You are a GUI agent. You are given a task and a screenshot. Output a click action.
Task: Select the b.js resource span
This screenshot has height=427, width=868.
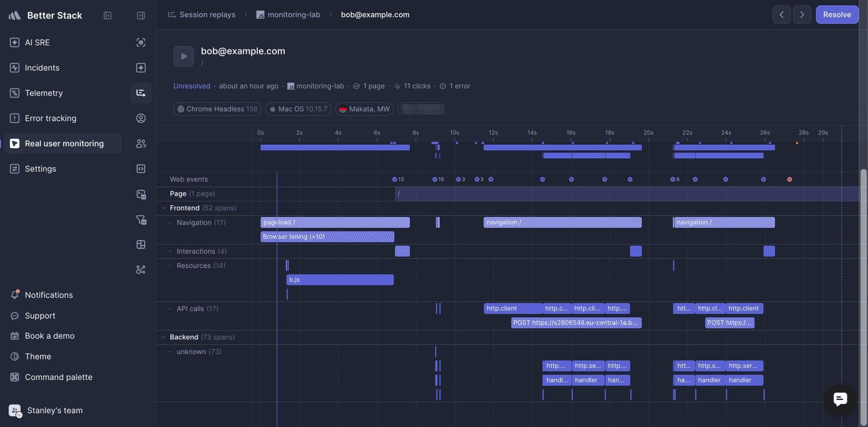click(x=340, y=280)
